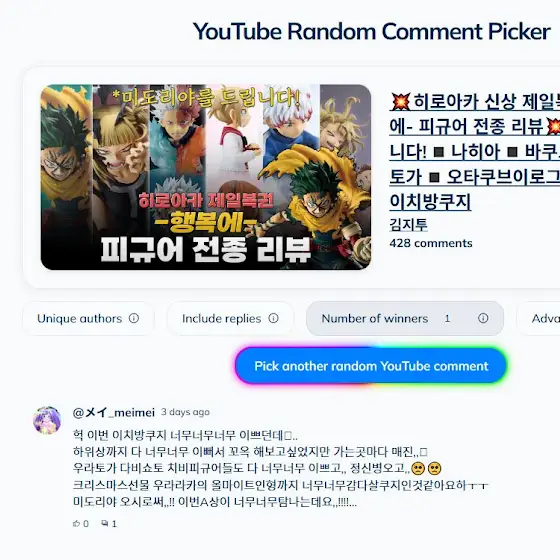Click info icon beside Unique authors
This screenshot has width=560, height=560.
[134, 318]
